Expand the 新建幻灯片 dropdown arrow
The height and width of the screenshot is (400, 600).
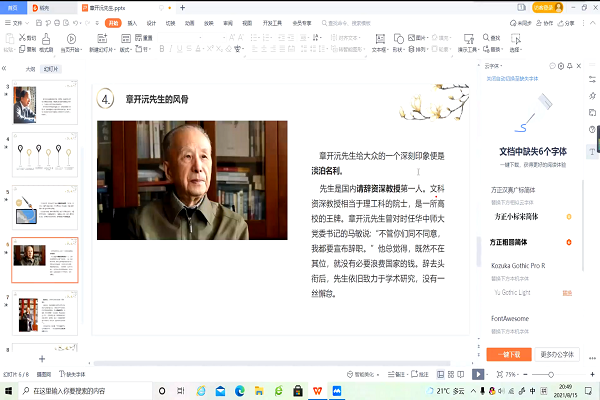click(x=117, y=48)
